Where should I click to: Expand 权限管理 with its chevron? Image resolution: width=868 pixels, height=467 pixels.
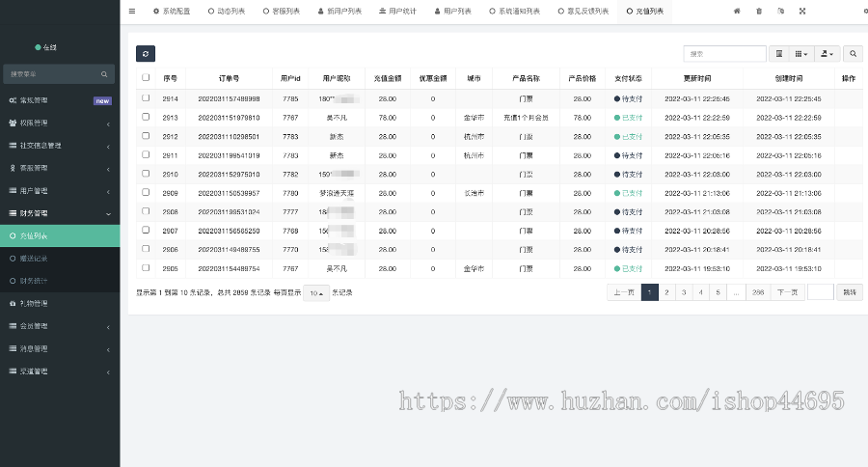point(108,124)
